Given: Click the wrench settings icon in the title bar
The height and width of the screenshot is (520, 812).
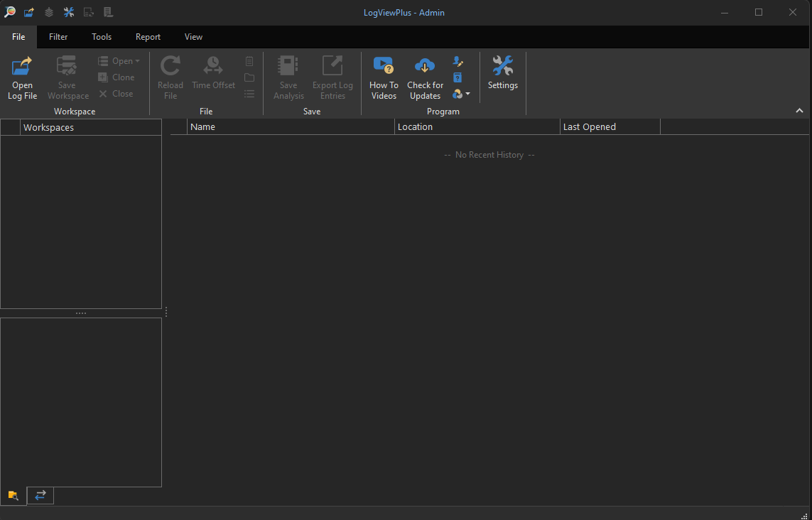Looking at the screenshot, I should coord(69,12).
